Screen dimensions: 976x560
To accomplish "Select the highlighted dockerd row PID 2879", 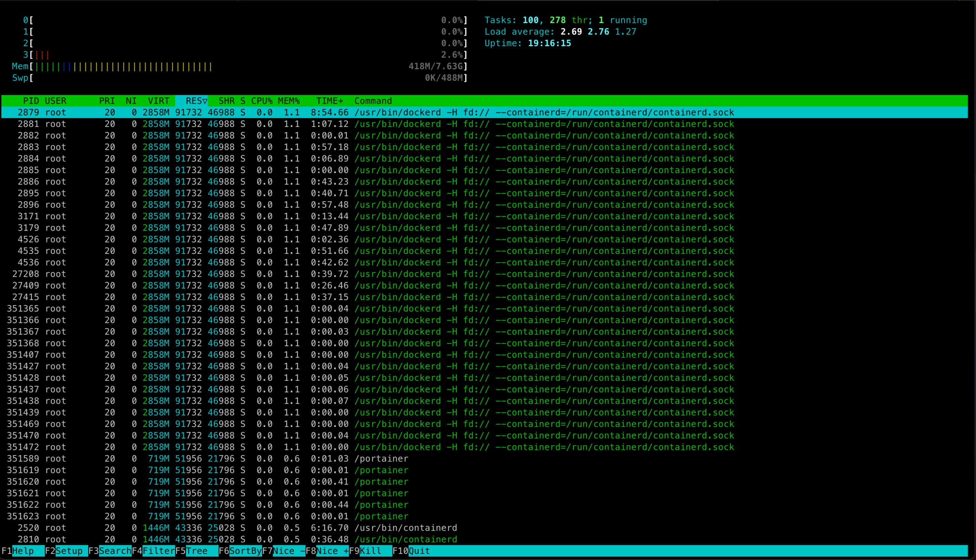I will tap(485, 112).
